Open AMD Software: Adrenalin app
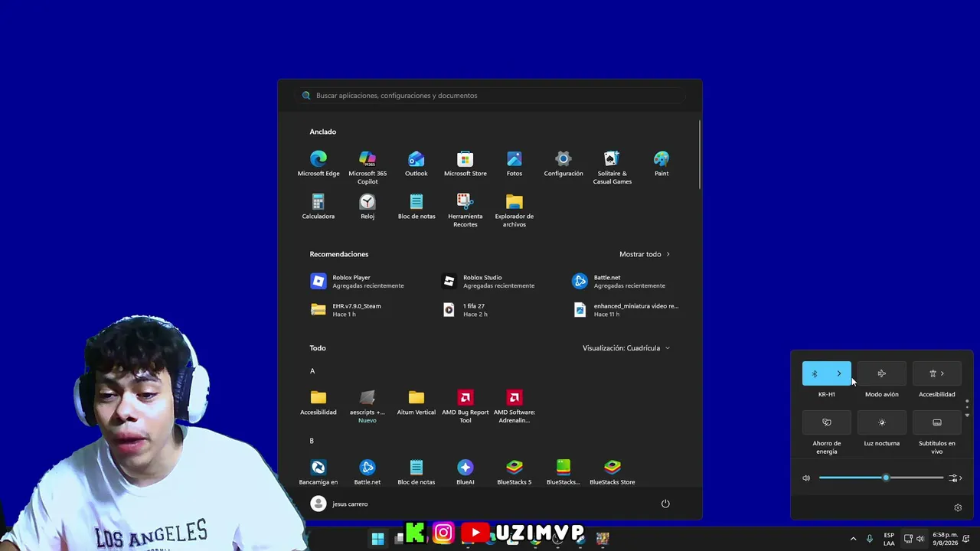 click(514, 406)
